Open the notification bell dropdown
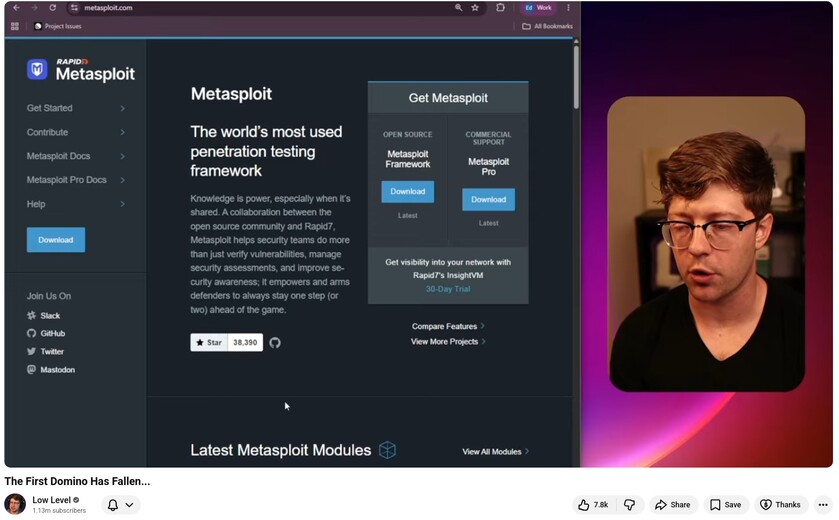This screenshot has height=520, width=839. (x=121, y=505)
